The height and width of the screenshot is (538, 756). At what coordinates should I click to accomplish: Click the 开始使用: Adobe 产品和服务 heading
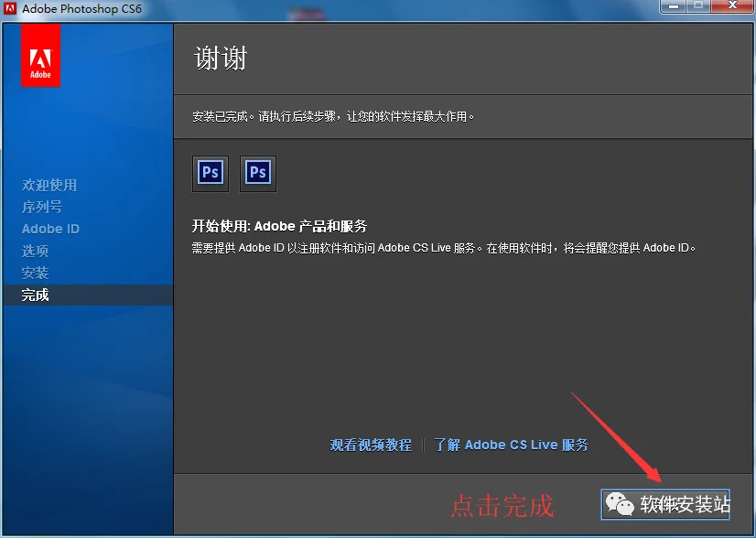(280, 226)
